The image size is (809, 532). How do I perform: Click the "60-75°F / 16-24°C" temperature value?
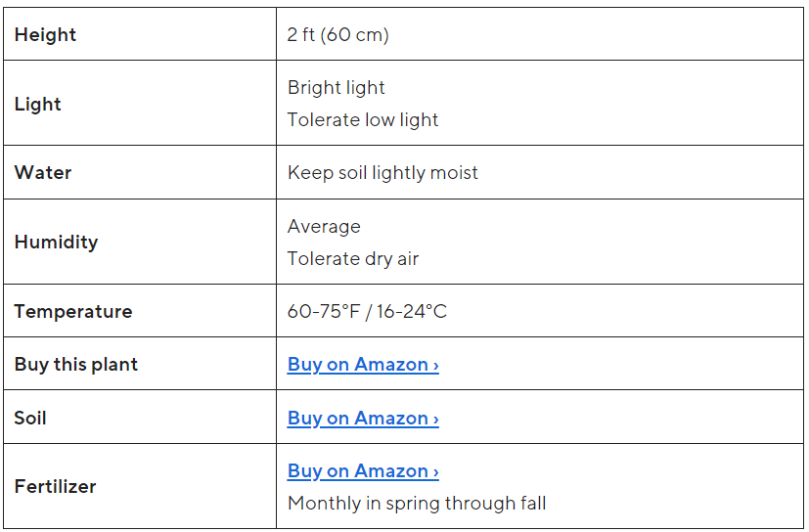(x=367, y=312)
